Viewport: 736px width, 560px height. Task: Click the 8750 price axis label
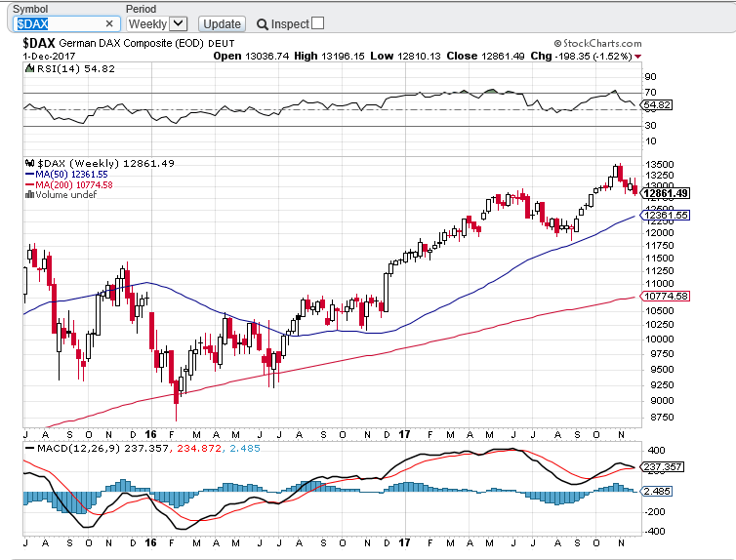[662, 417]
